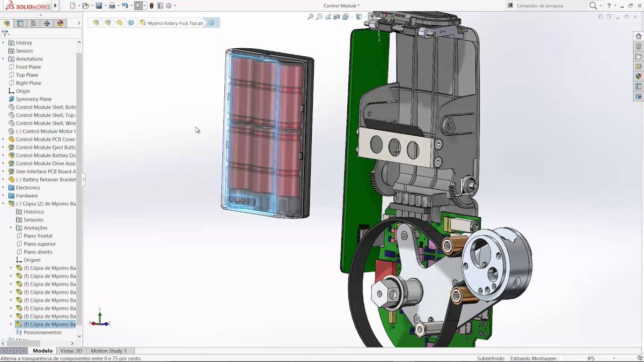The height and width of the screenshot is (362, 644).
Task: Open the Save dropdown arrow
Action: (105, 5)
